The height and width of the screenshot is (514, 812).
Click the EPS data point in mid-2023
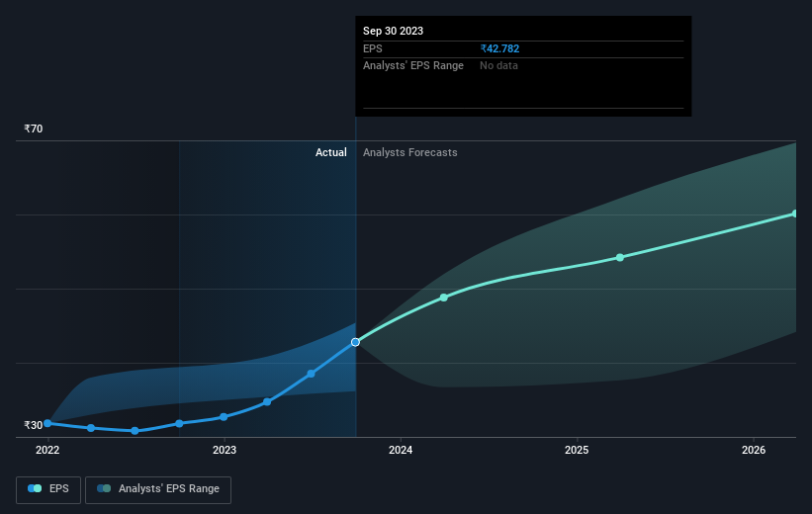[x=311, y=374]
